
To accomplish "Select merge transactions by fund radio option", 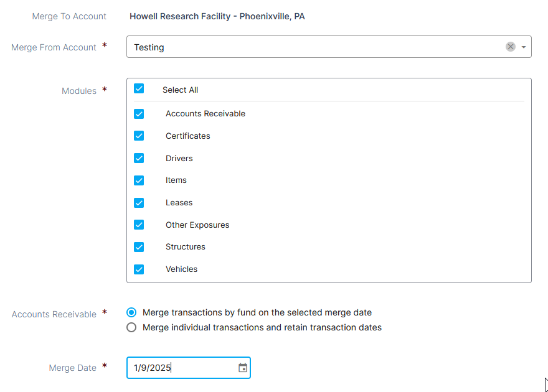I will (x=131, y=312).
